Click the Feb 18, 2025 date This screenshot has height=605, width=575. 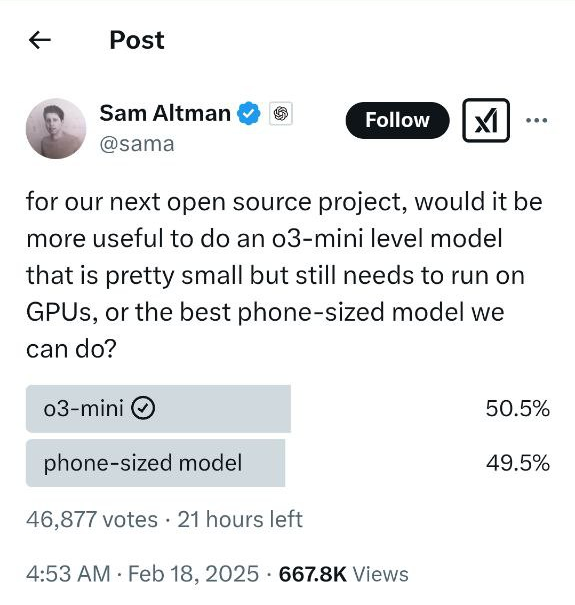coord(193,573)
